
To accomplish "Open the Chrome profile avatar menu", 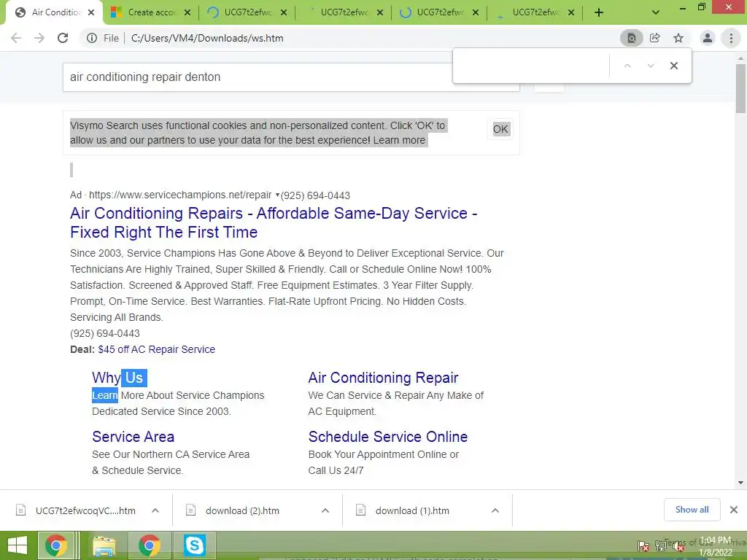I will (708, 38).
